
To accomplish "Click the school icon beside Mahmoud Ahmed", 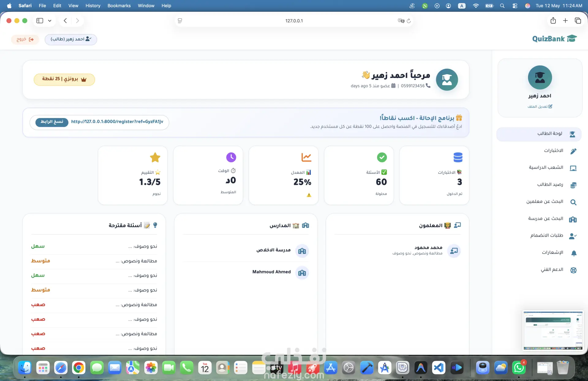I will 302,273.
